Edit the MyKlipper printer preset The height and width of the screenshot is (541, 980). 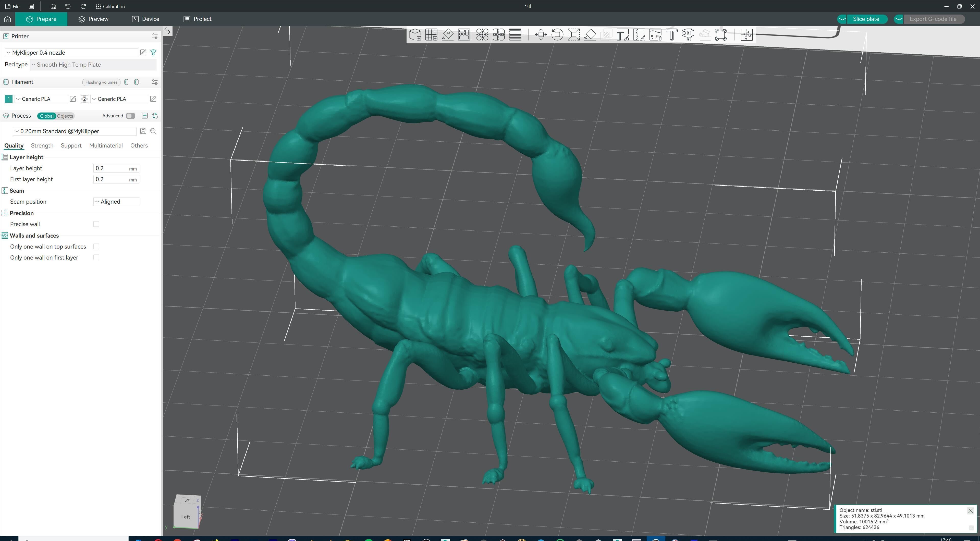tap(143, 53)
